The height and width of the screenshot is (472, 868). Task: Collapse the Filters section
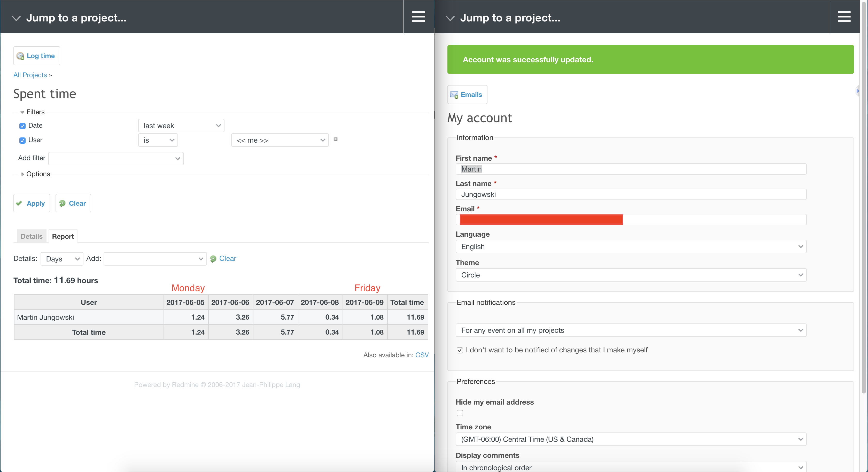[32, 112]
